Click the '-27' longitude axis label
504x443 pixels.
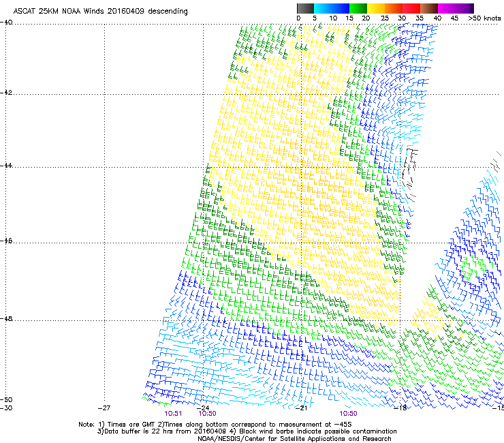tap(104, 408)
